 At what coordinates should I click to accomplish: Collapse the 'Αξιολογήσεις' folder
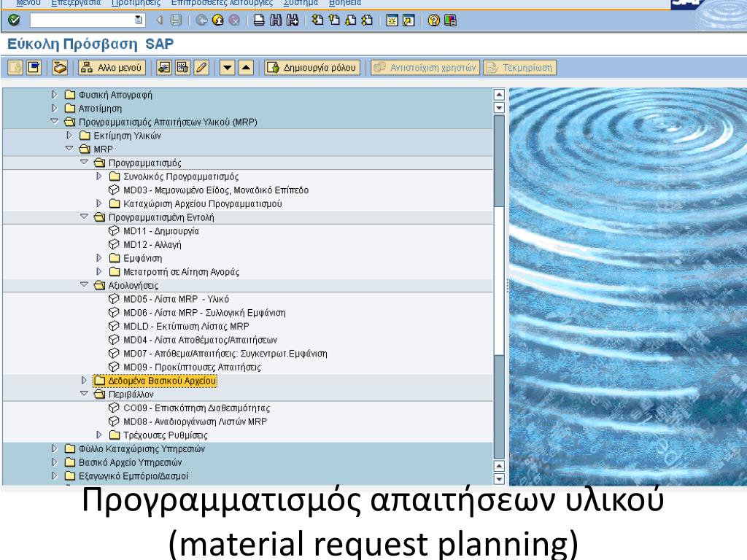(84, 285)
